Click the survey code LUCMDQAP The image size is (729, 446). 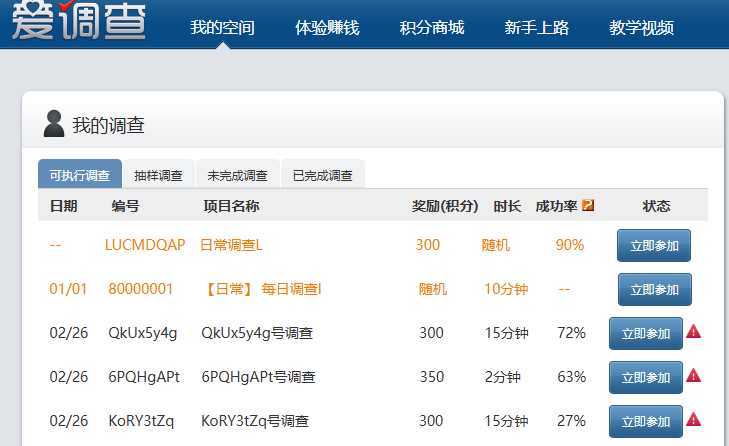pyautogui.click(x=145, y=245)
